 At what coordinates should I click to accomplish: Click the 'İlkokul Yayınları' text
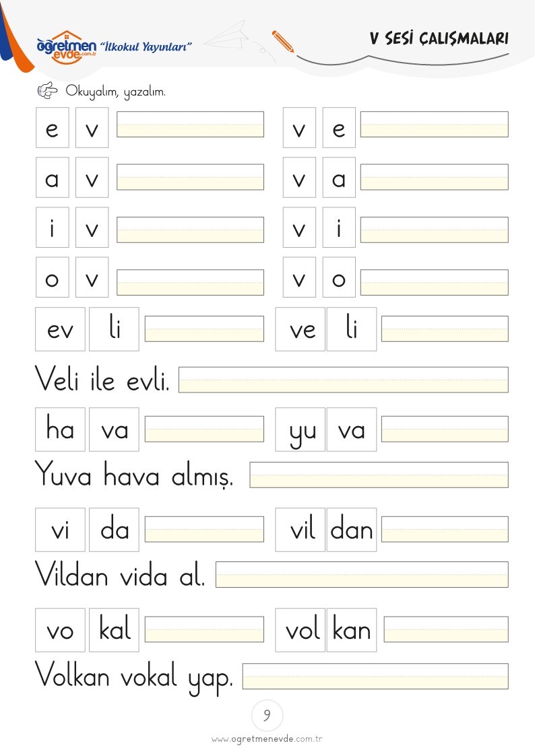pos(146,46)
